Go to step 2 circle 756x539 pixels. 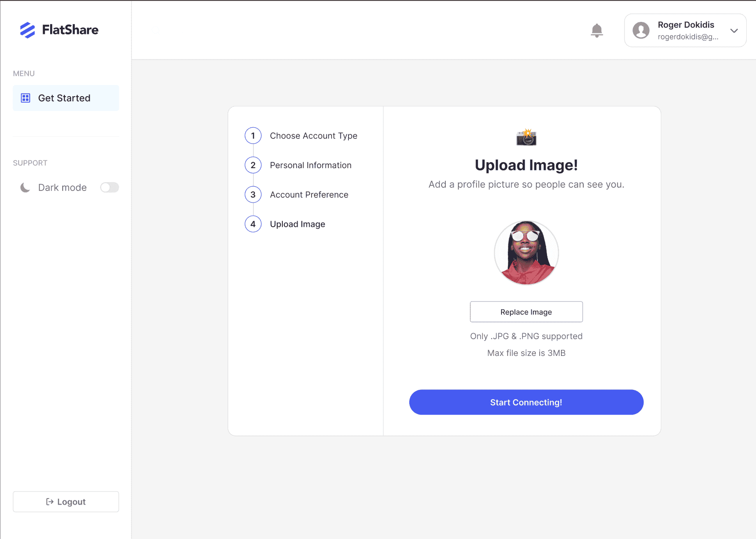pyautogui.click(x=253, y=165)
